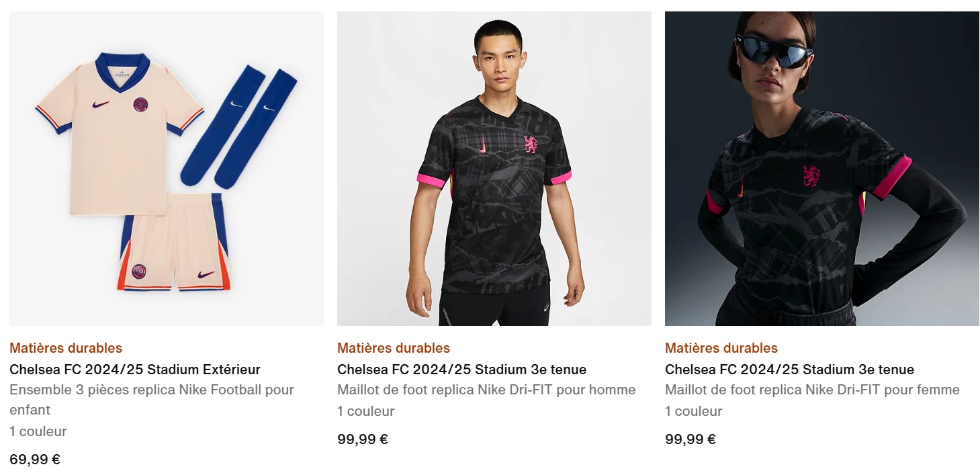Click the women's jersey 99,99 € price
This screenshot has height=475, width=980.
click(x=691, y=439)
